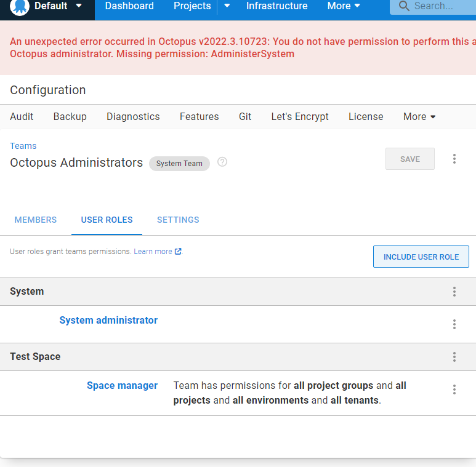The height and width of the screenshot is (467, 476).
Task: Click the 'Octopus Administrators' team title
Action: (76, 163)
